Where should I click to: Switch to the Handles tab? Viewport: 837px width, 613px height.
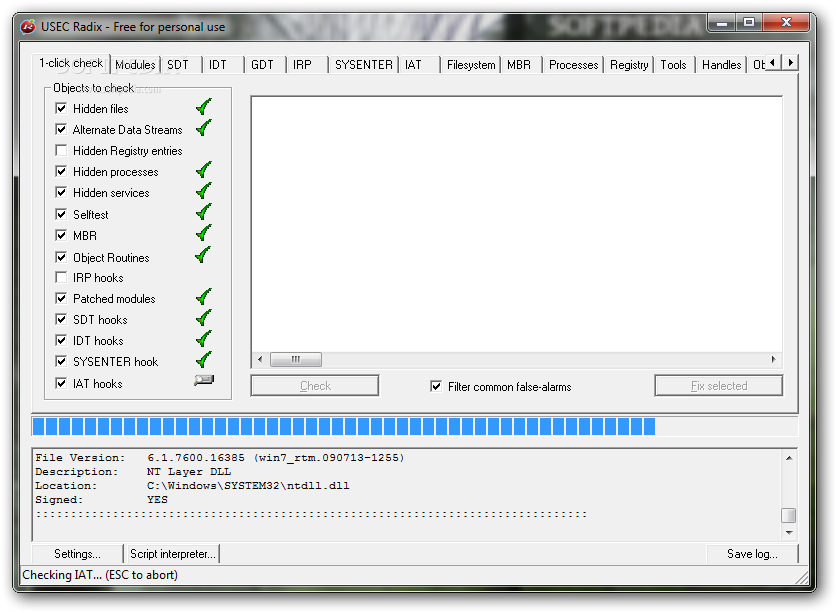click(x=721, y=65)
